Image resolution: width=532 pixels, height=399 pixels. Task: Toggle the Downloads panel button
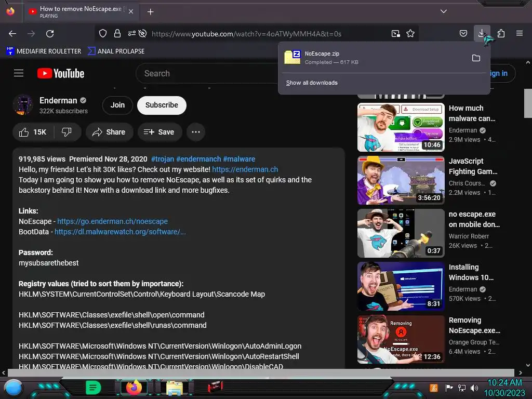(x=482, y=33)
